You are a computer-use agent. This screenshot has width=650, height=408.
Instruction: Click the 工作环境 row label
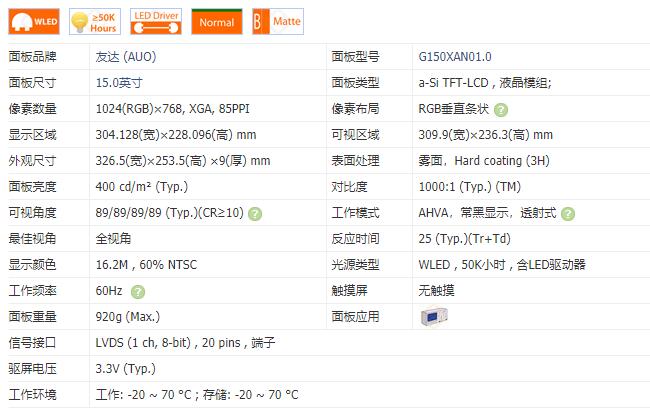(33, 395)
